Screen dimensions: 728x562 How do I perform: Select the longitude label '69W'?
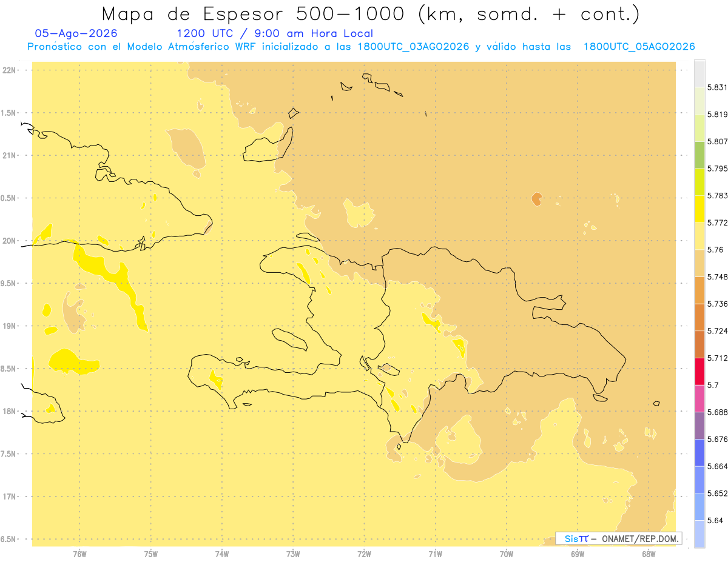[578, 554]
